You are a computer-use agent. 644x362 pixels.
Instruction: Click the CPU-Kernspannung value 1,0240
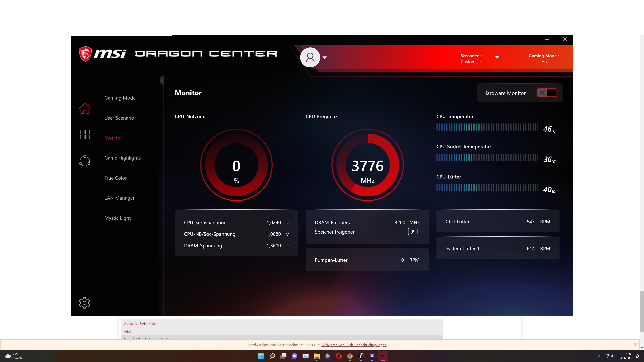pyautogui.click(x=274, y=222)
